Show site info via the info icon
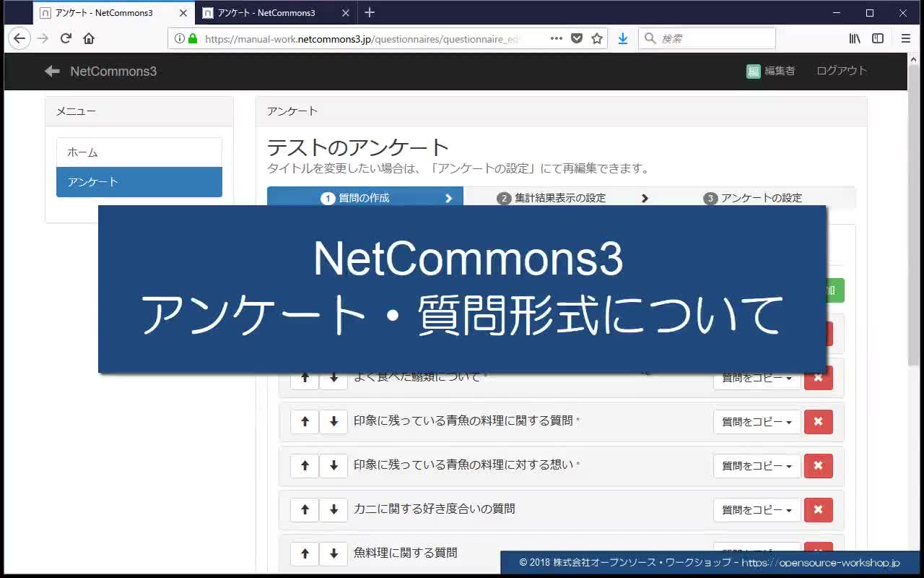 (180, 39)
